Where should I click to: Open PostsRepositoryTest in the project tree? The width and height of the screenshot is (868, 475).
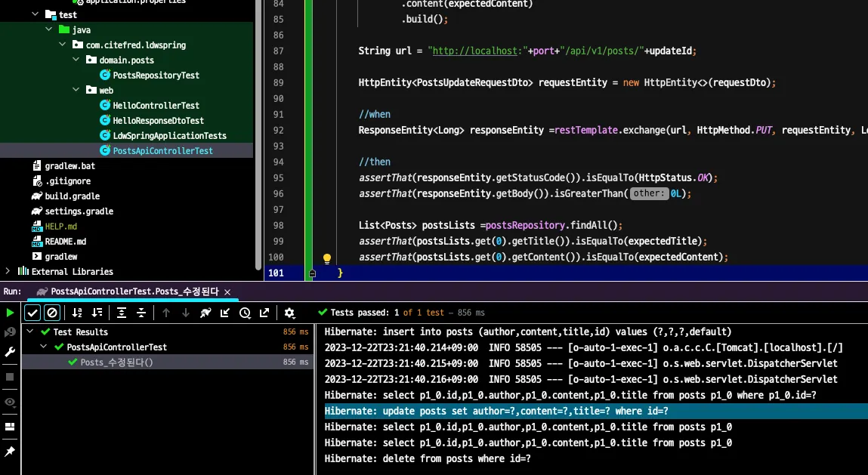[x=156, y=76]
